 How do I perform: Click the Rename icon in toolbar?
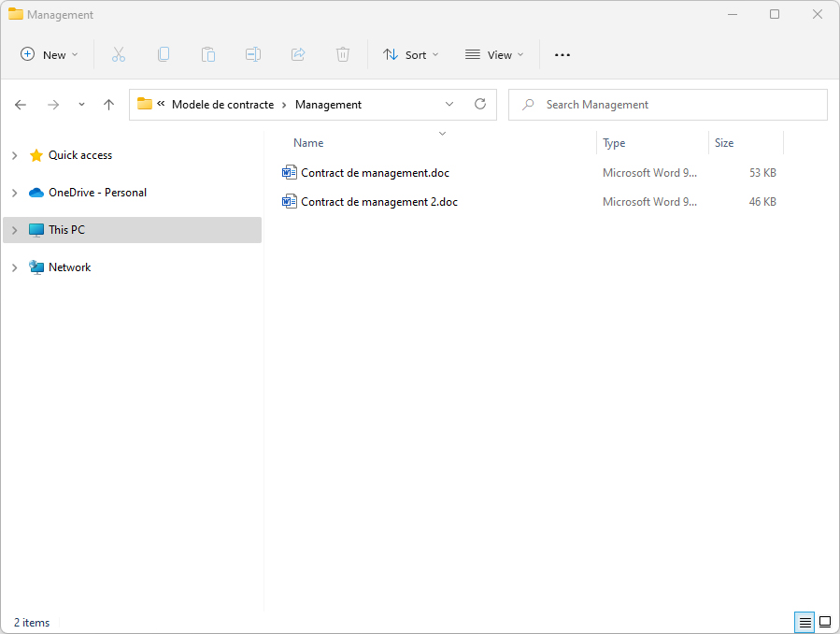[x=253, y=54]
